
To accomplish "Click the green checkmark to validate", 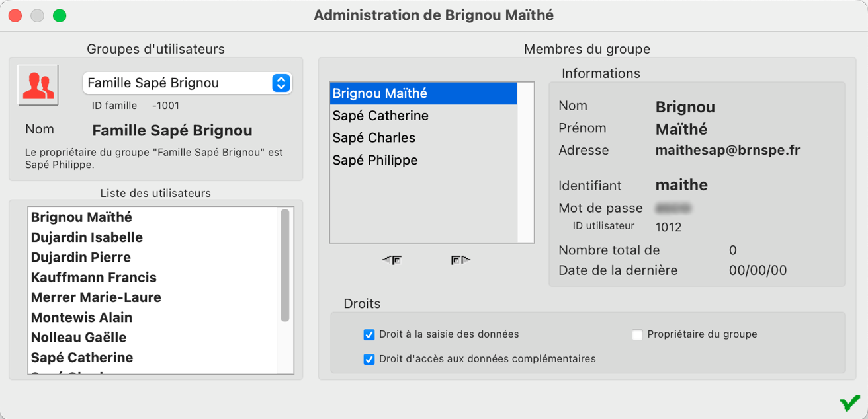I will 849,402.
